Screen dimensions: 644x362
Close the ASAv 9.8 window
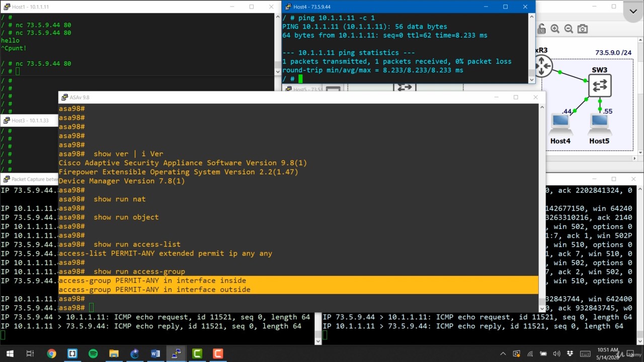tap(536, 97)
